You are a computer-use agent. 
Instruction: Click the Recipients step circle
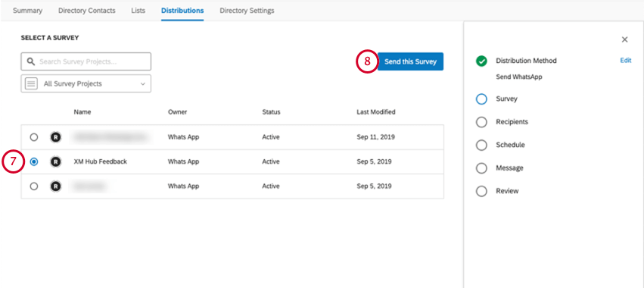pyautogui.click(x=481, y=122)
